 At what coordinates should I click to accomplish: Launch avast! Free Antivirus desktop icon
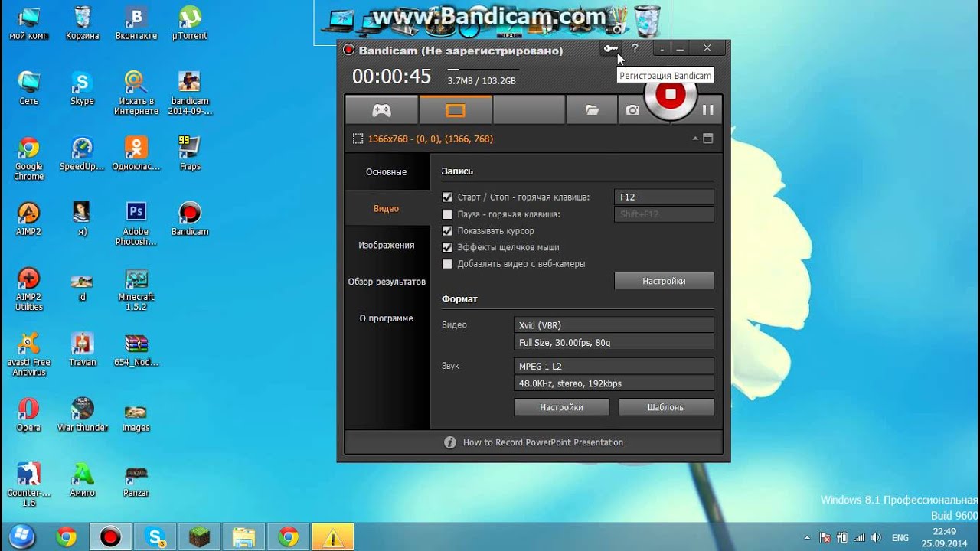(x=29, y=354)
